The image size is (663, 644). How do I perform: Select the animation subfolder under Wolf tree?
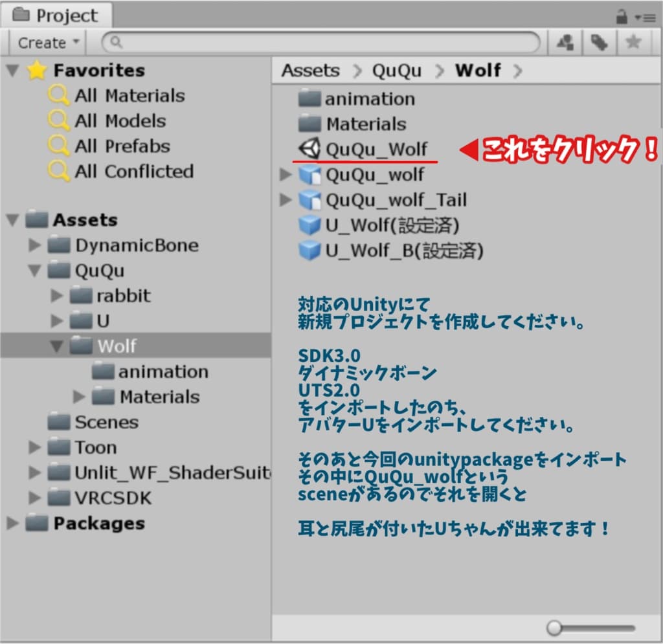point(150,372)
